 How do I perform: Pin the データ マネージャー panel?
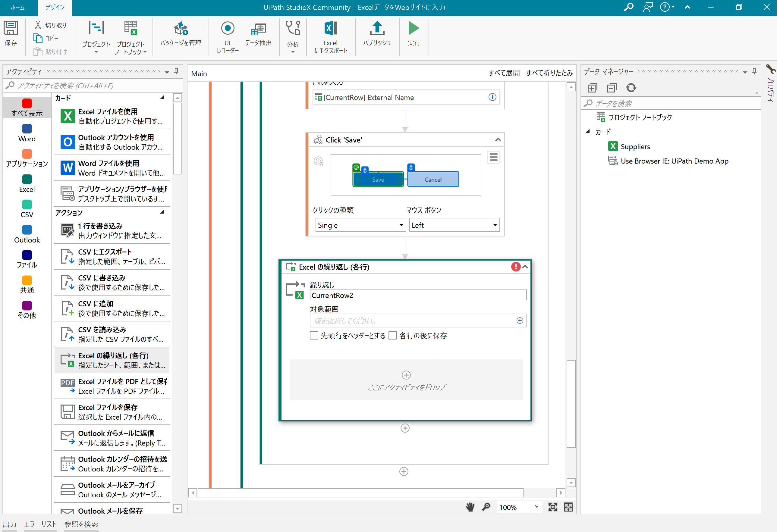754,71
